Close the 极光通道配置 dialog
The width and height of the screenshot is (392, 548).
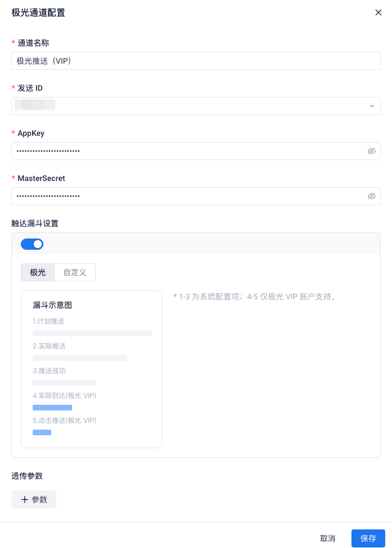pos(378,12)
